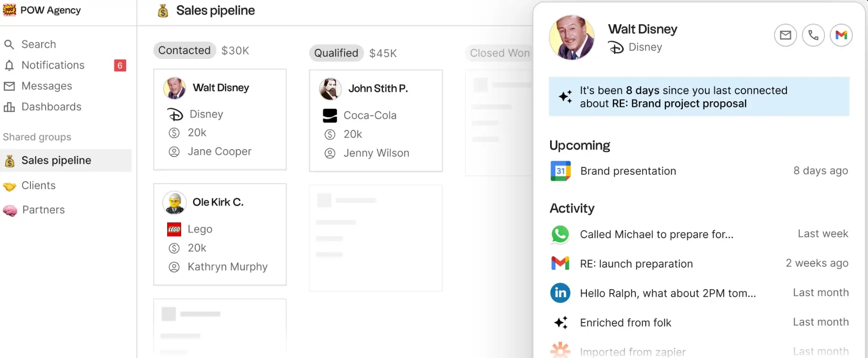Click the Closed Won stage label
The height and width of the screenshot is (358, 868).
pos(500,53)
